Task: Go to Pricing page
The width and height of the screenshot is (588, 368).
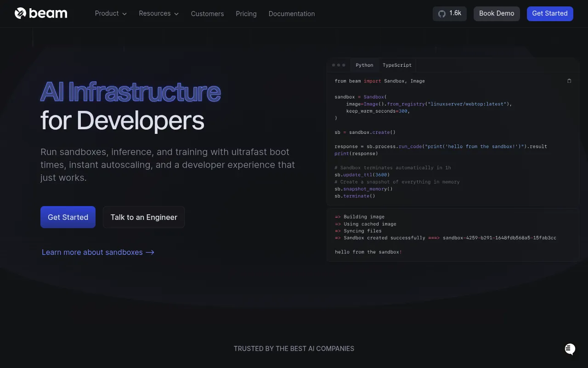Action: pos(246,14)
